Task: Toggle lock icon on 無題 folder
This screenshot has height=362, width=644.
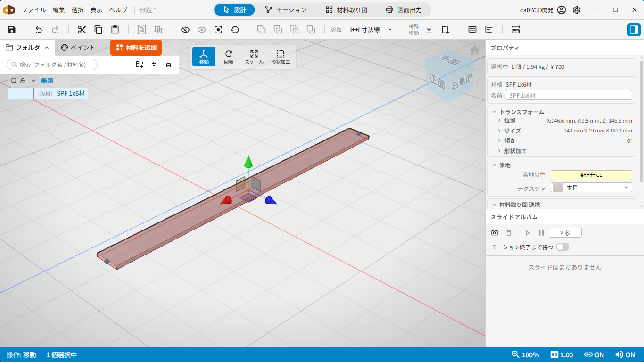Action: (23, 81)
